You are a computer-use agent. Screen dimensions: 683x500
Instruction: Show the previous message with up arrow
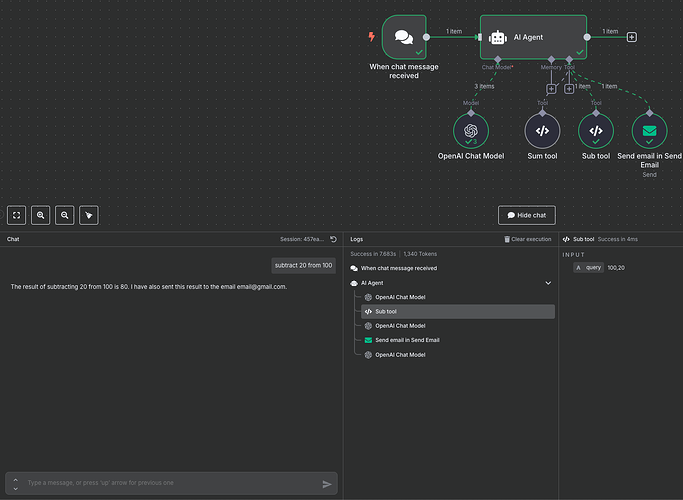(16, 480)
